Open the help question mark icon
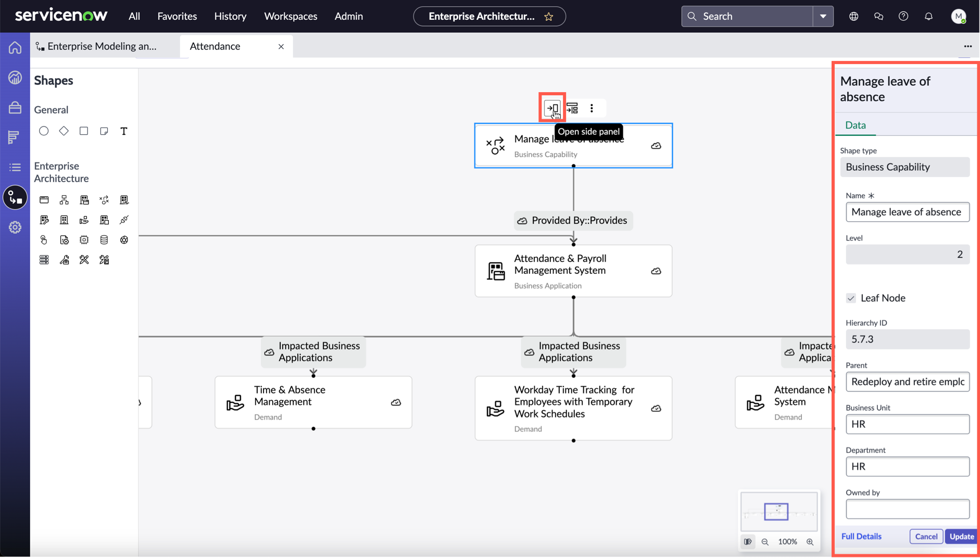Image resolution: width=980 pixels, height=558 pixels. click(903, 16)
